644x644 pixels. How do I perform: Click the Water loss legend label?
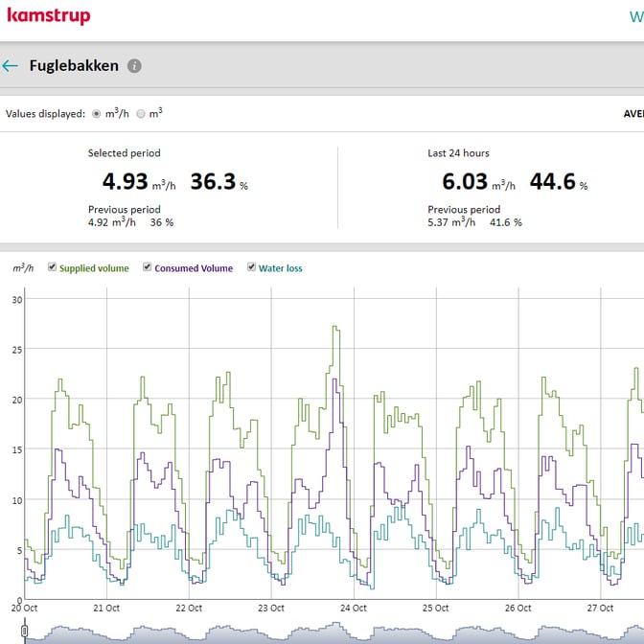pos(280,268)
